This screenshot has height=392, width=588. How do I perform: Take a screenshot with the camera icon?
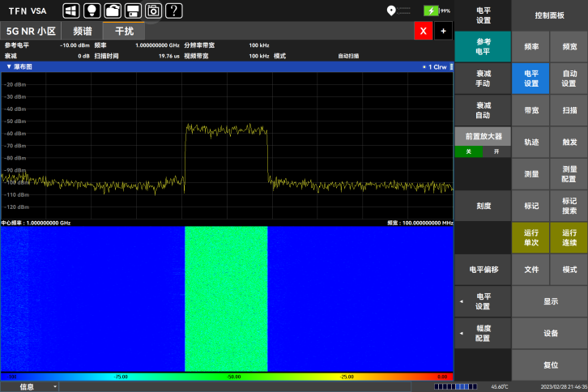click(x=153, y=11)
